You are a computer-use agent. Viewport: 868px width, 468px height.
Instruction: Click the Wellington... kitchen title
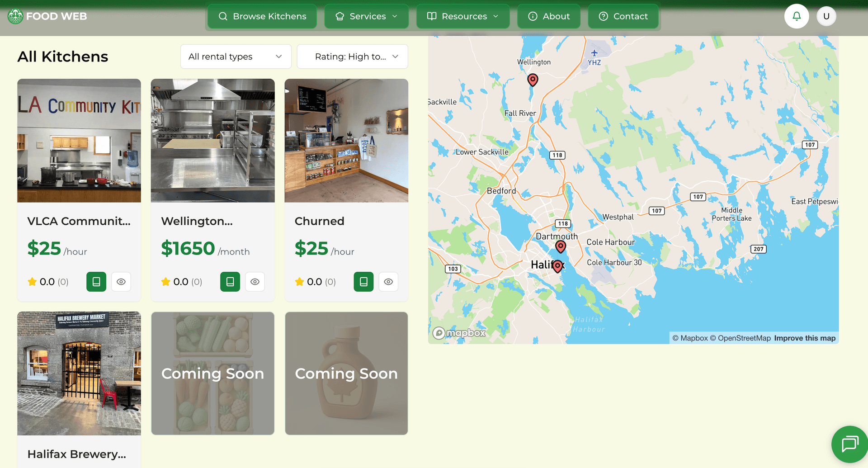[x=197, y=221]
